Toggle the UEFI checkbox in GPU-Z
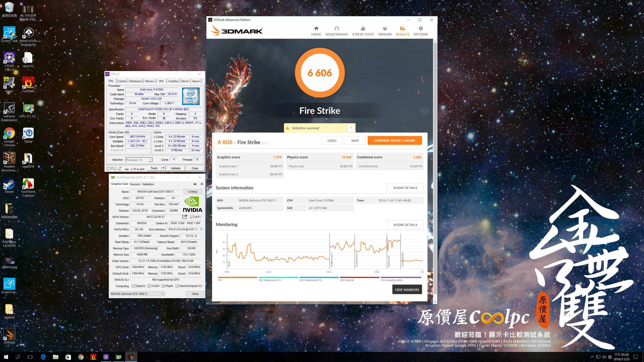 coord(192,217)
